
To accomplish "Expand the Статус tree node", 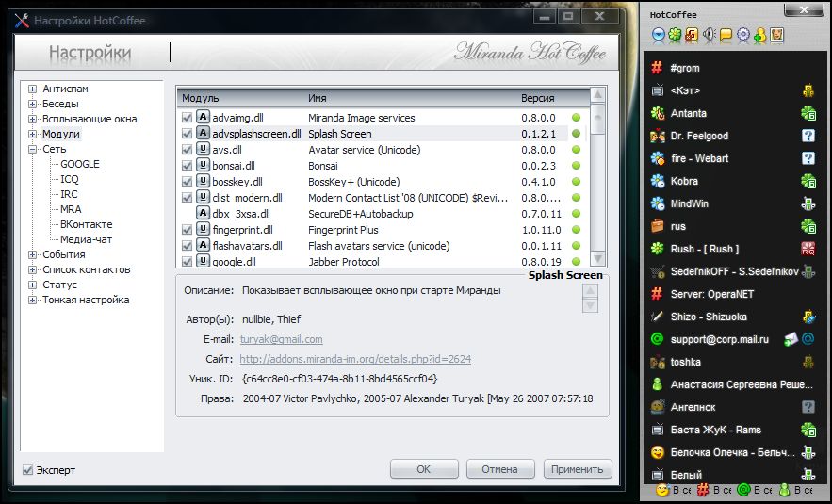I will coord(32,285).
